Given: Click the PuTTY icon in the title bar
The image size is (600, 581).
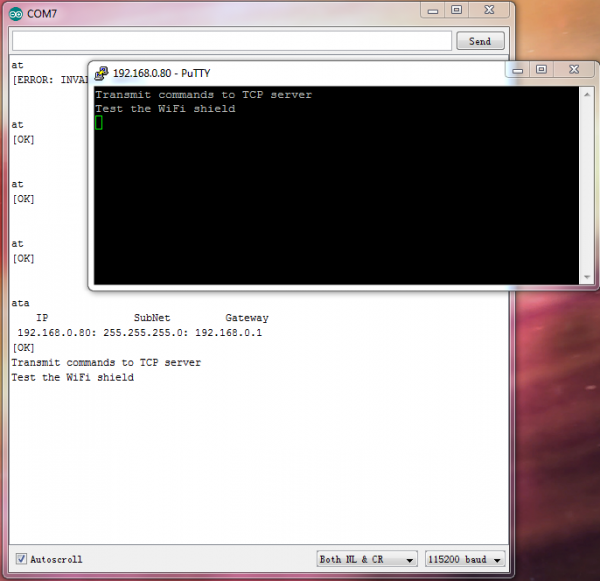Looking at the screenshot, I should tap(101, 73).
